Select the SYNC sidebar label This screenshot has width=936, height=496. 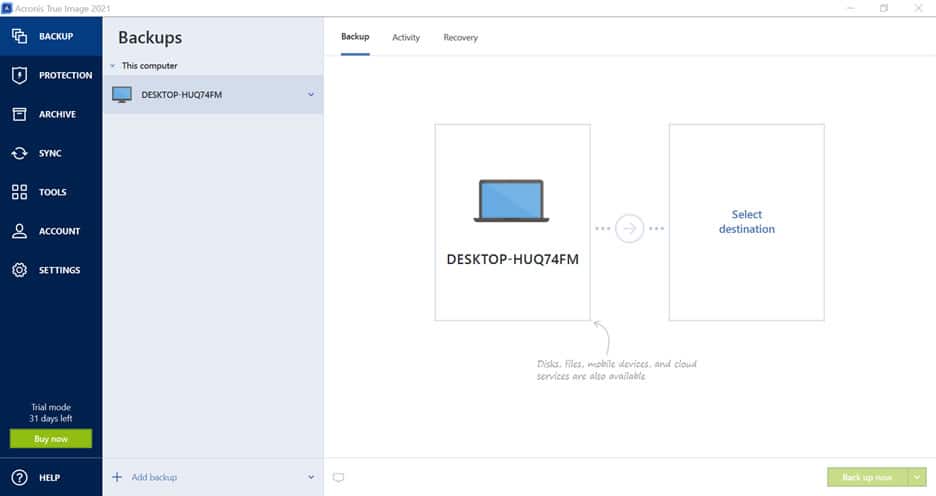50,153
